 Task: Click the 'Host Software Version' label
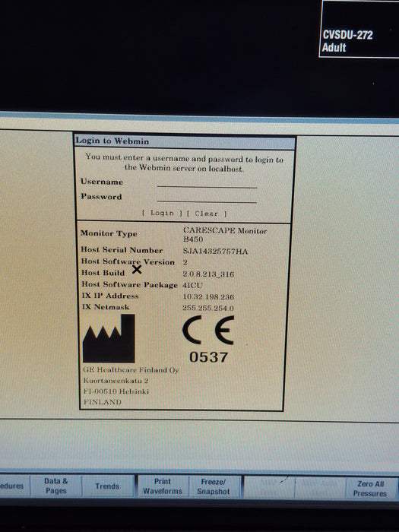(x=128, y=261)
